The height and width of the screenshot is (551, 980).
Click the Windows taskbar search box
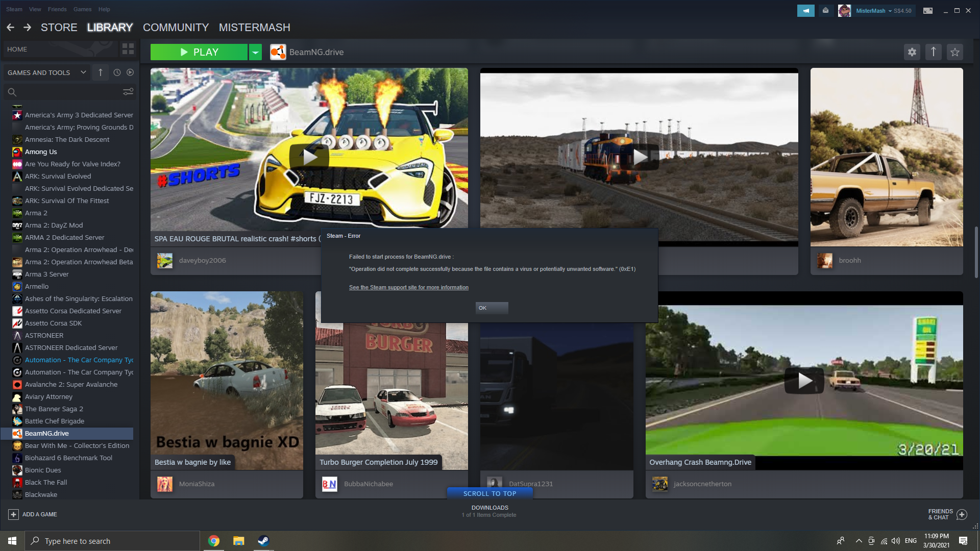112,541
